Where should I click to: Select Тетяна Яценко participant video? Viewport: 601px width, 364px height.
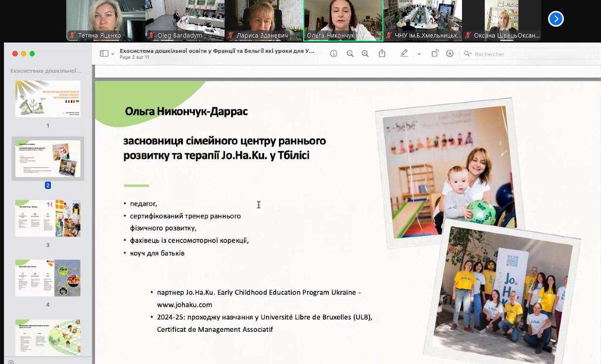click(106, 20)
